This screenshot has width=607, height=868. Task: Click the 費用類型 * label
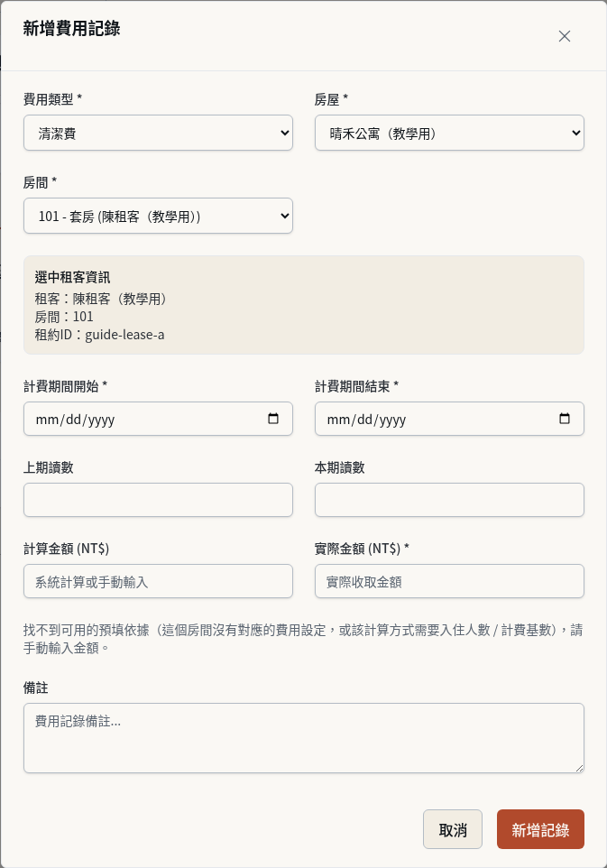pos(52,99)
